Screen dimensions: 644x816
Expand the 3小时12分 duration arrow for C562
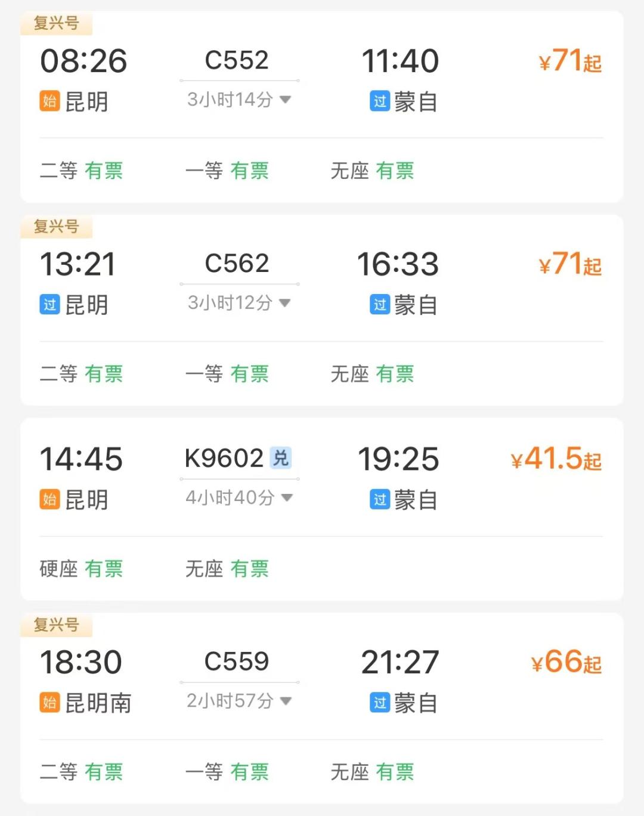click(x=285, y=303)
